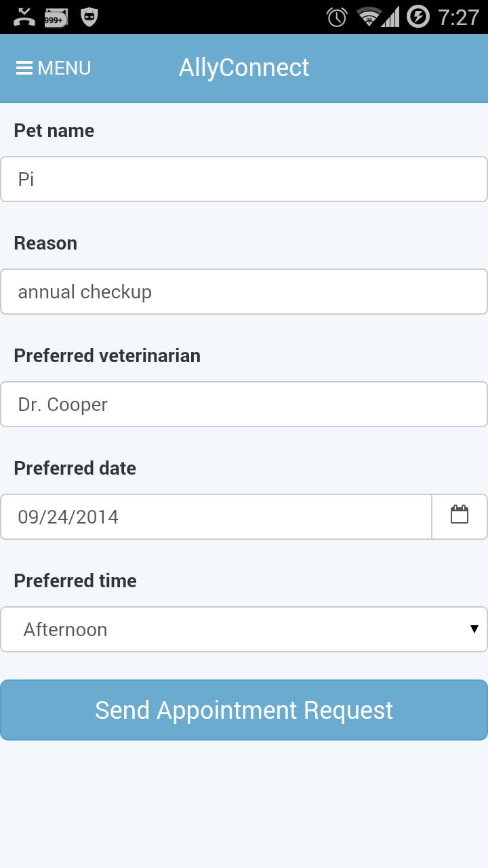Screen dimensions: 488x868
Task: Tap the Wi-Fi signal status icon
Action: [369, 17]
